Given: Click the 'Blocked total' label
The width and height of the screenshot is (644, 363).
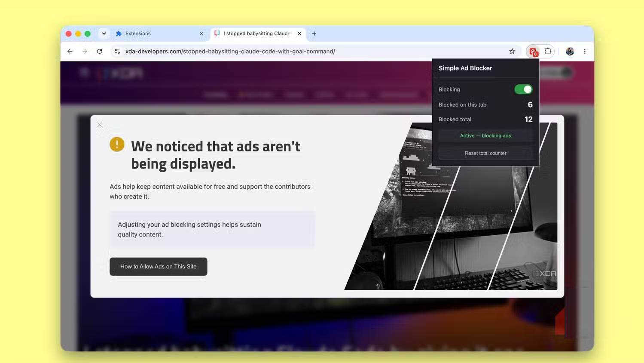Looking at the screenshot, I should 455,119.
